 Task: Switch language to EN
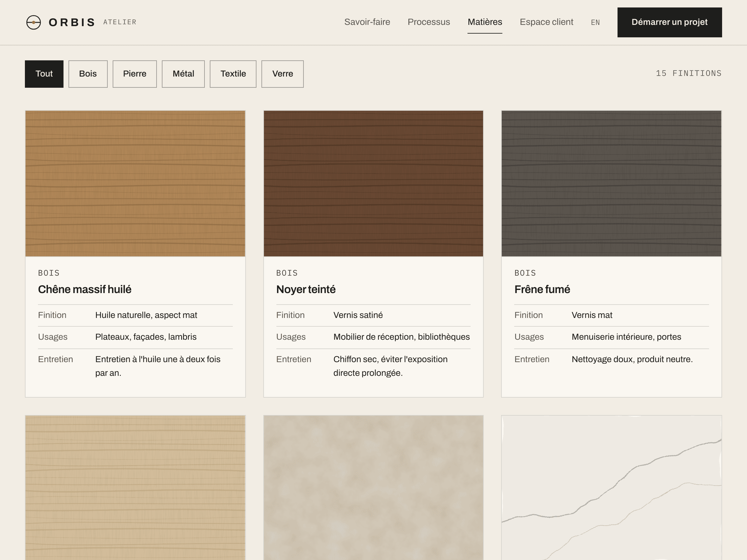(x=595, y=23)
